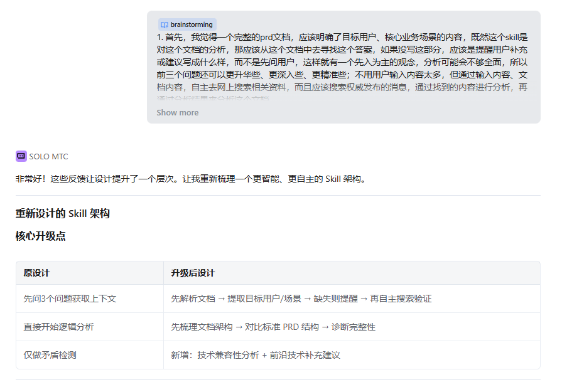Click the reply line starting with 非常好！

(192, 179)
